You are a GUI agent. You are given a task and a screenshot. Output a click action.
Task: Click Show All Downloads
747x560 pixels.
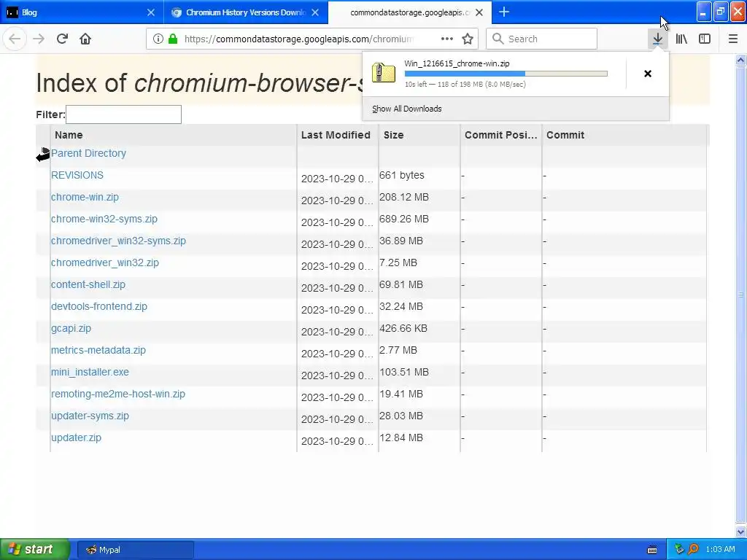pos(407,109)
